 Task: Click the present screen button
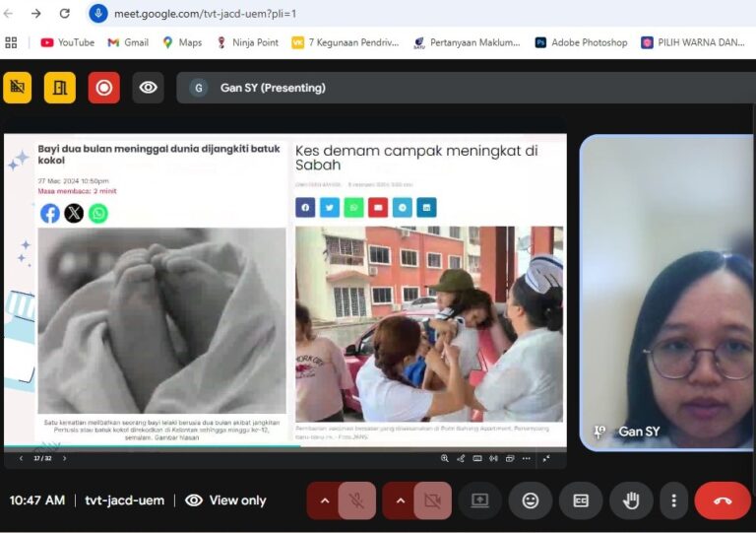(x=479, y=500)
